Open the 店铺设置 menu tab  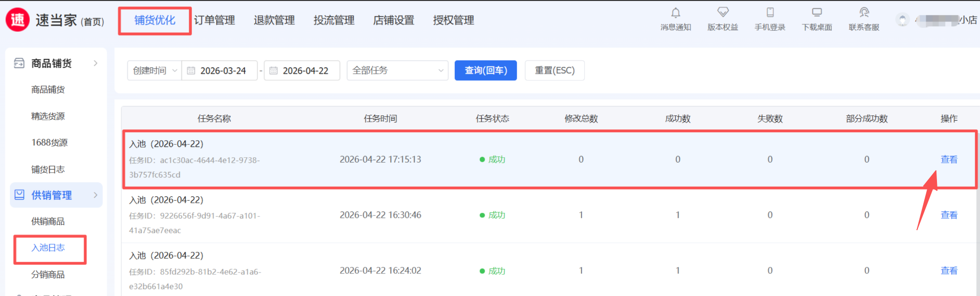[x=393, y=21]
